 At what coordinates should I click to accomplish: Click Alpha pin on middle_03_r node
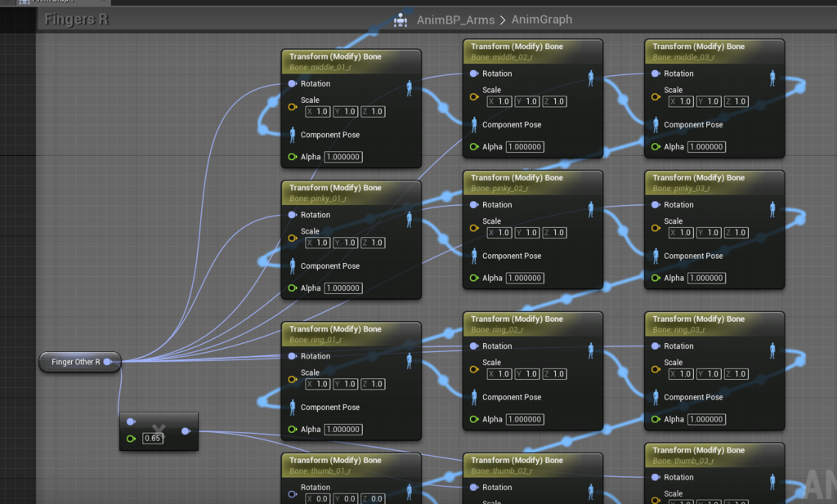click(x=656, y=147)
